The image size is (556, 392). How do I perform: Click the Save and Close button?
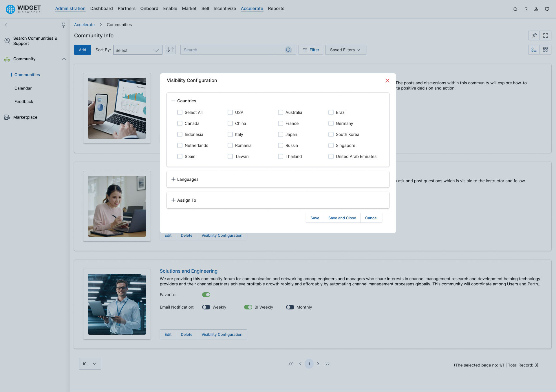342,218
